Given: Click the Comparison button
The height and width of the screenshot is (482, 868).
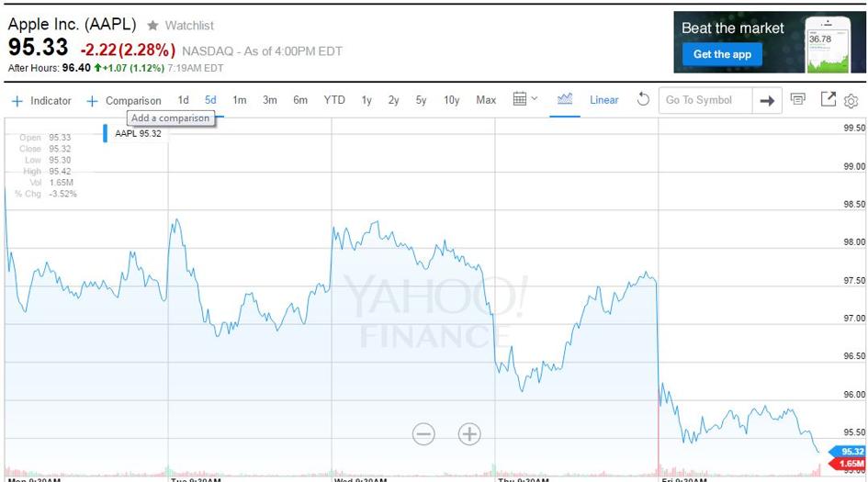Looking at the screenshot, I should pyautogui.click(x=124, y=101).
